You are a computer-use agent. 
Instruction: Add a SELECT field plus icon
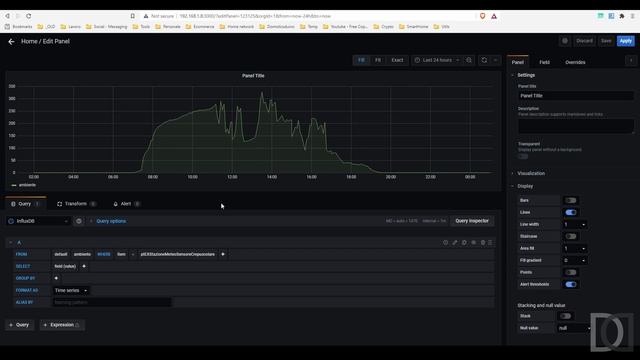84,266
